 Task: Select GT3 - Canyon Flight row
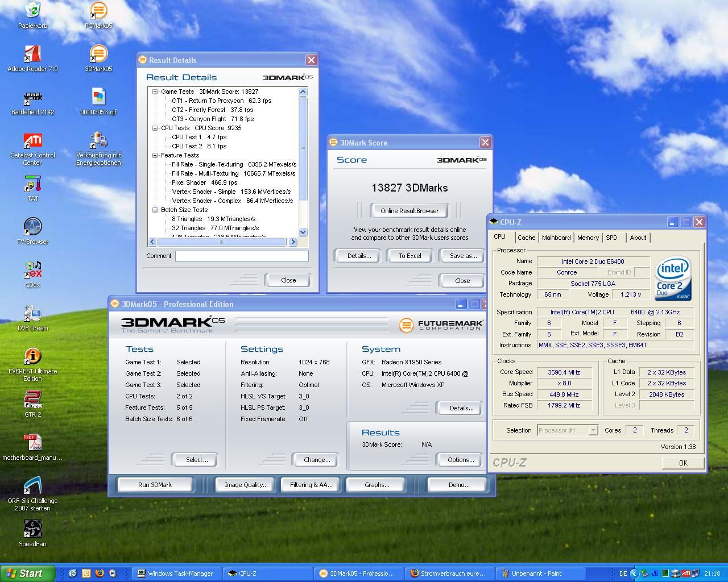click(x=212, y=119)
